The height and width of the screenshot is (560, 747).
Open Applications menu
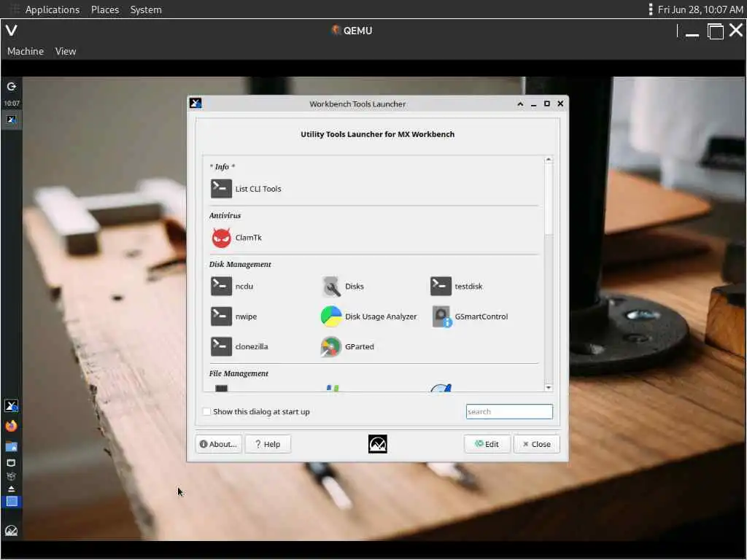tap(53, 9)
